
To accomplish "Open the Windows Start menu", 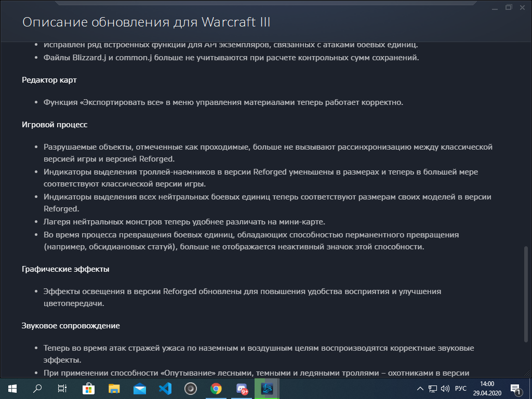I will 12,389.
